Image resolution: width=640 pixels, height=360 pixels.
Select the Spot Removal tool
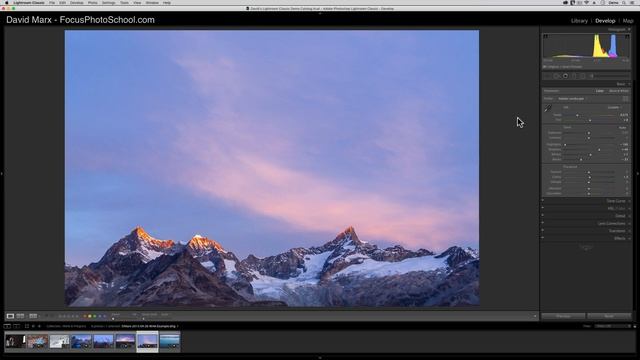(556, 76)
